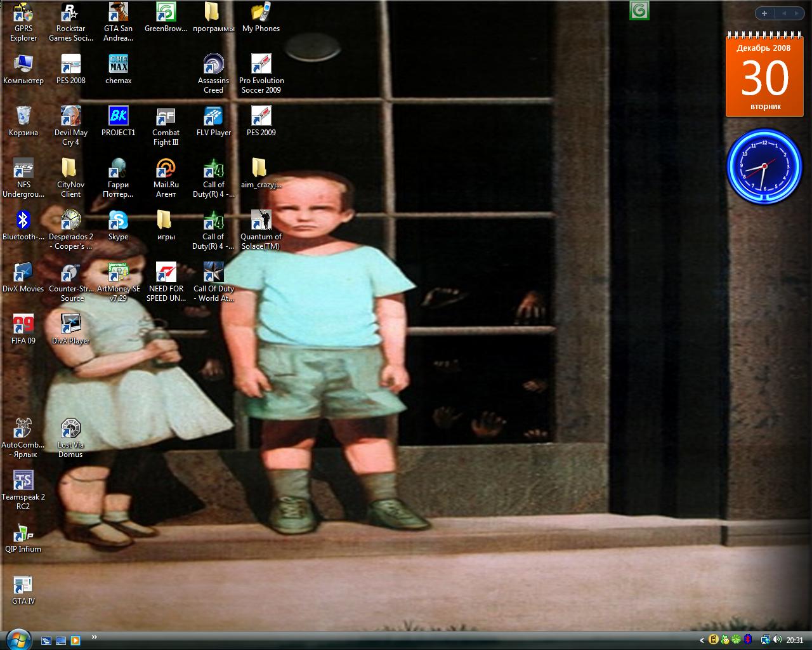Select the PES 2009 shortcut

(x=261, y=121)
